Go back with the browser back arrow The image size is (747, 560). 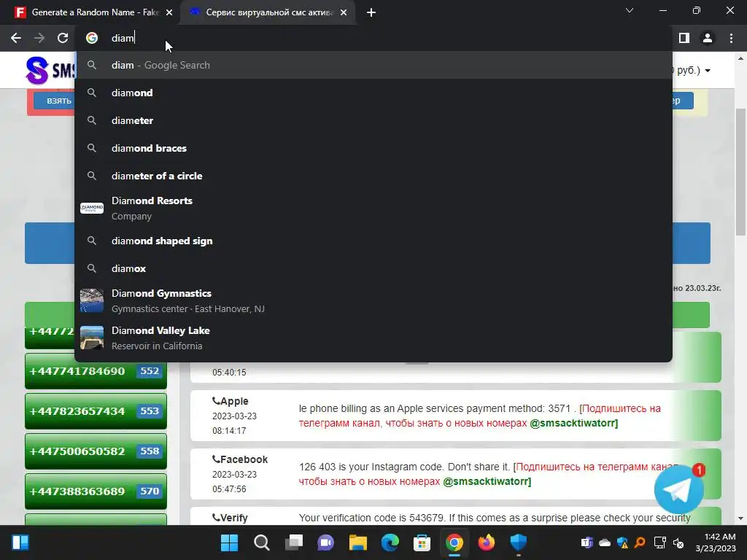[x=16, y=38]
